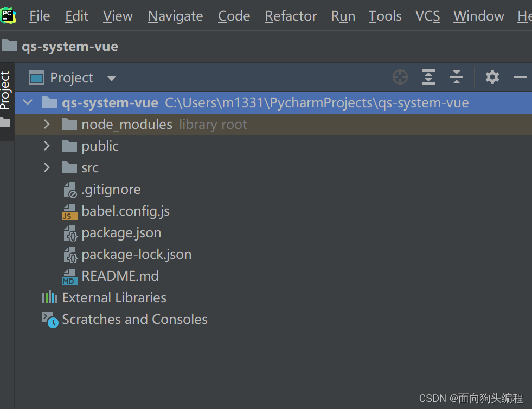Click the Scratches and Consoles icon
Image resolution: width=532 pixels, height=409 pixels.
50,320
